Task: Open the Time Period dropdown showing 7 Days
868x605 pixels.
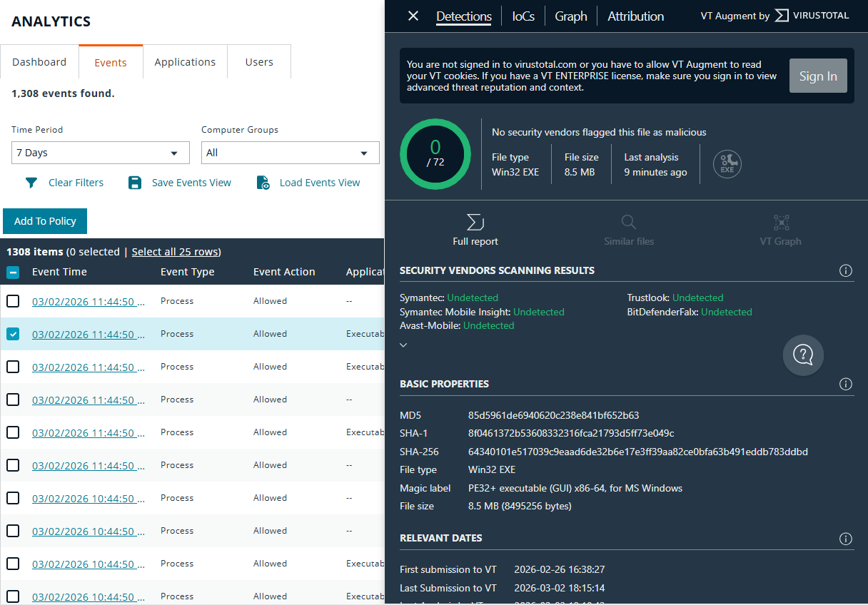Action: click(100, 153)
